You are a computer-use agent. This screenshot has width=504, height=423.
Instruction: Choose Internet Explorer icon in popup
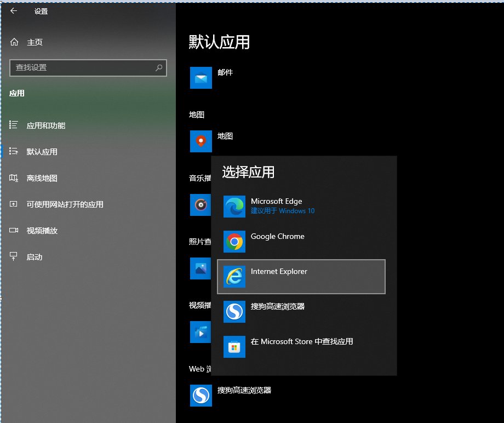pyautogui.click(x=234, y=276)
